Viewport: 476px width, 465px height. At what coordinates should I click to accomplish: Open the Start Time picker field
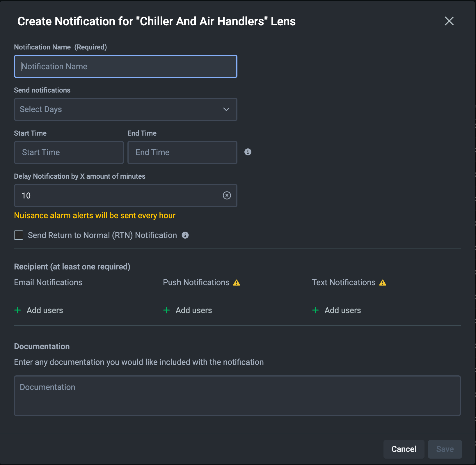(69, 152)
